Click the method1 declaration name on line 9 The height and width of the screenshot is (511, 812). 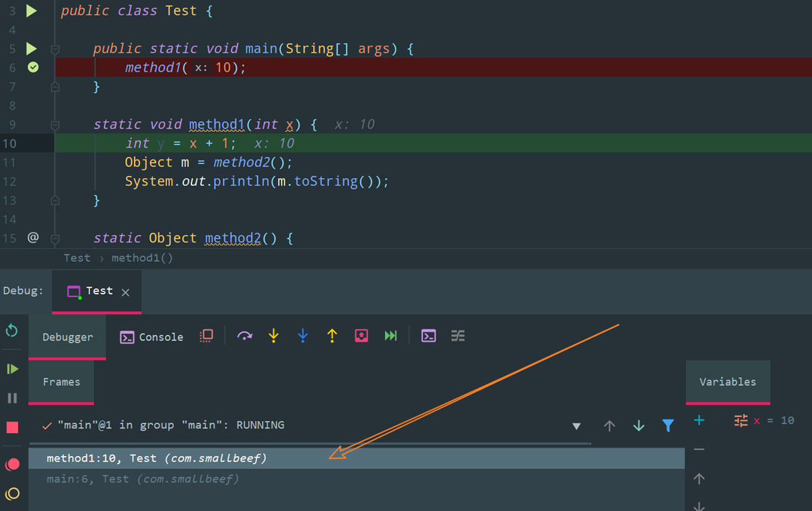(217, 125)
